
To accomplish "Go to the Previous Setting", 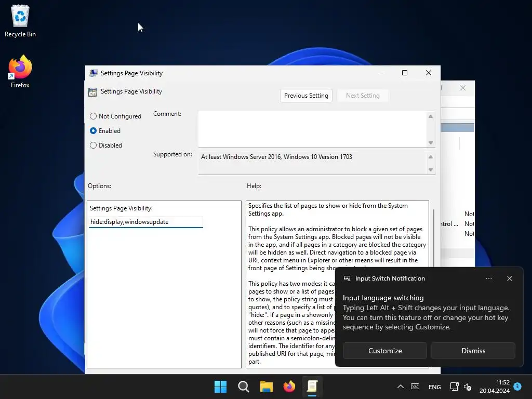I will coord(306,96).
